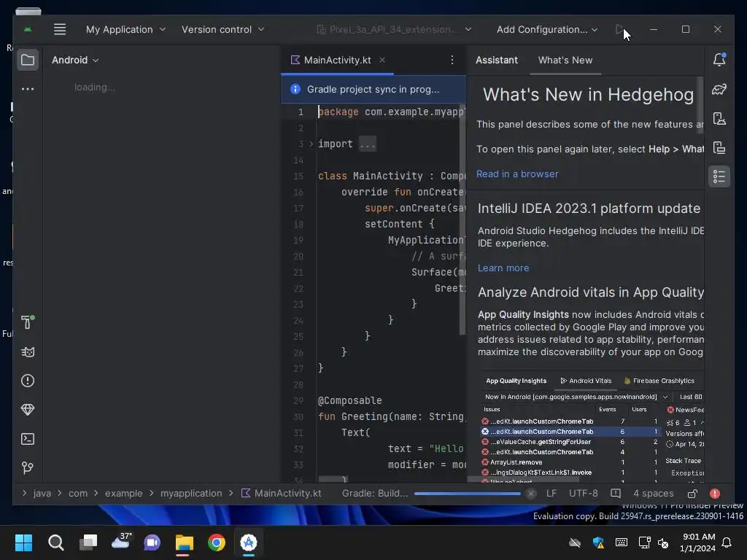Click the java breadcrumb
747x560 pixels.
(42, 494)
